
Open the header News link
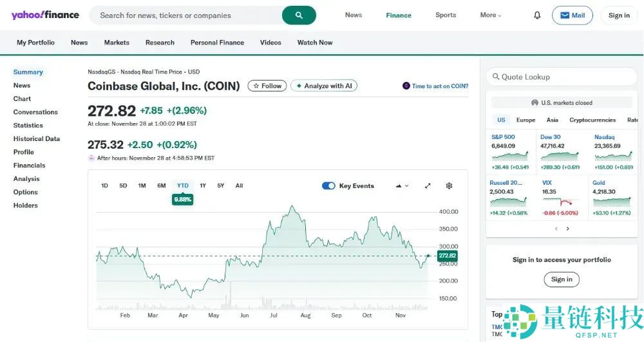353,15
